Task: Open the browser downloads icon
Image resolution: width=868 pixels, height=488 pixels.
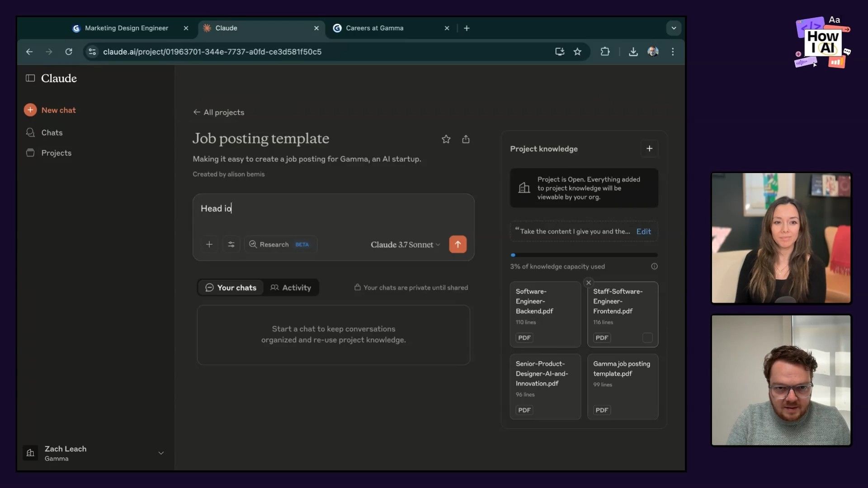Action: click(x=633, y=52)
